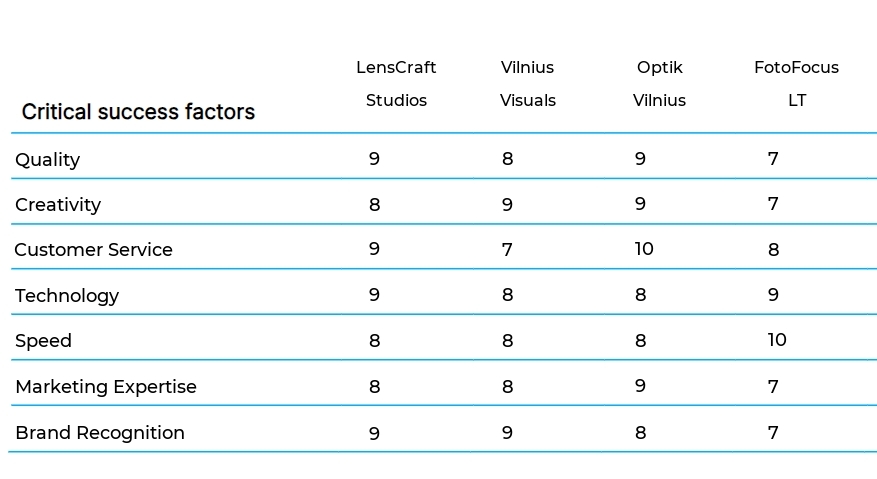Click the Optik Vilnius column header
This screenshot has width=877, height=479.
pos(659,84)
